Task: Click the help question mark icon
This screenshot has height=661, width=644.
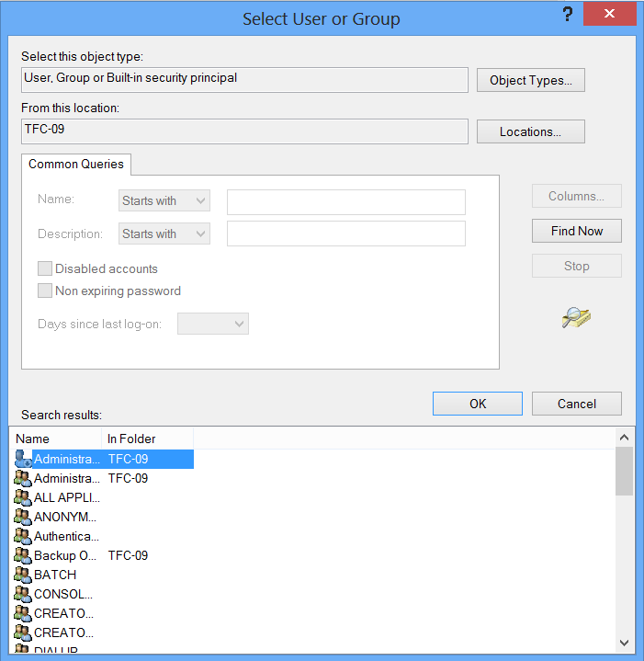Action: click(x=568, y=15)
